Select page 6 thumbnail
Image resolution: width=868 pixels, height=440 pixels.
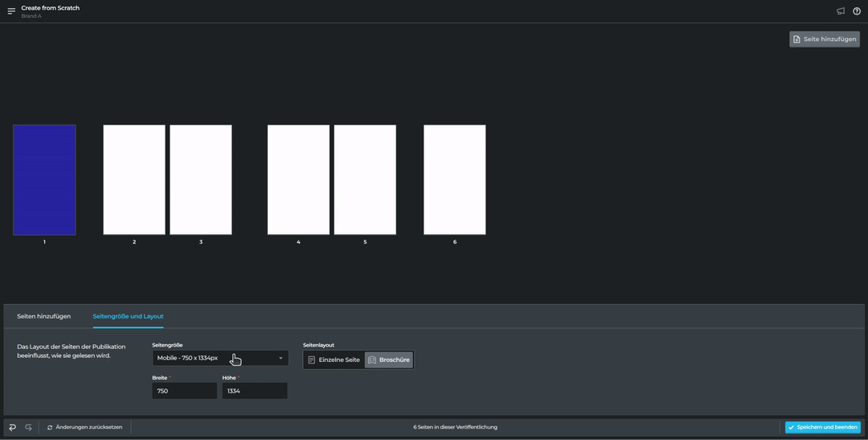(455, 179)
